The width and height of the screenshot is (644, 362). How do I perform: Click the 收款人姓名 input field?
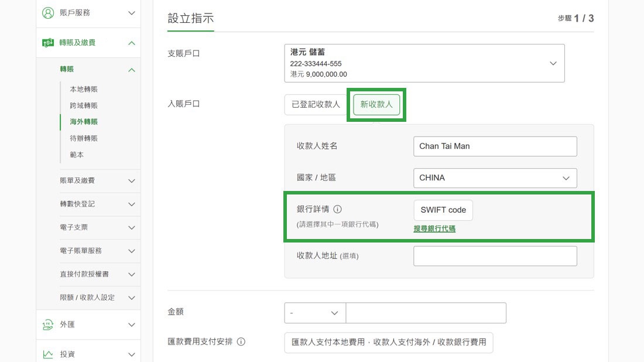tap(495, 146)
